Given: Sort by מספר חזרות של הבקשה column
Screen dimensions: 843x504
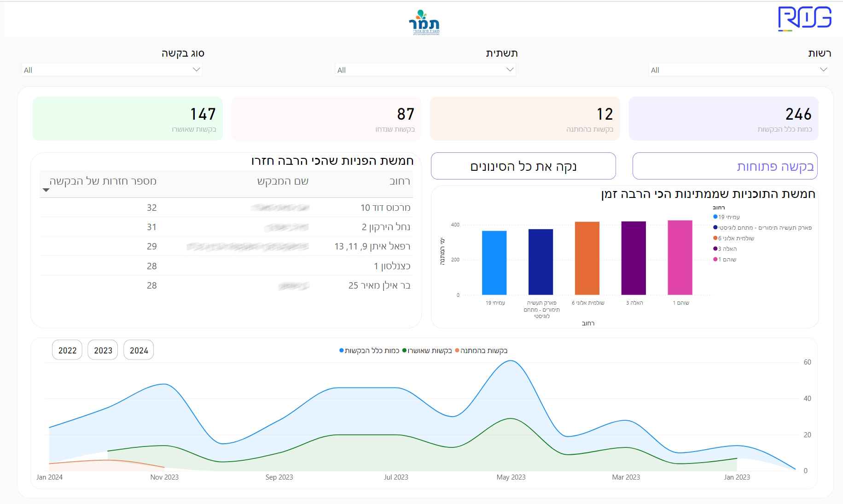Looking at the screenshot, I should 103,181.
